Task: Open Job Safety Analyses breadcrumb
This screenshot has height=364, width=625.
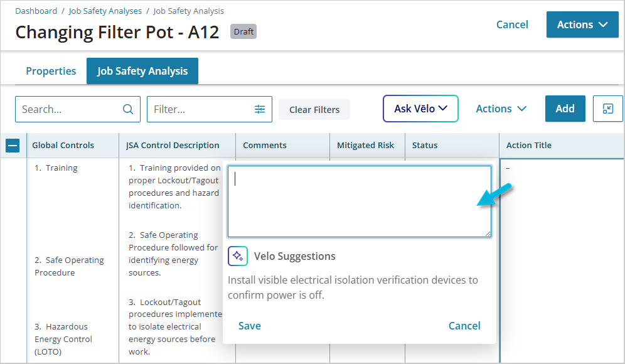Action: tap(104, 11)
